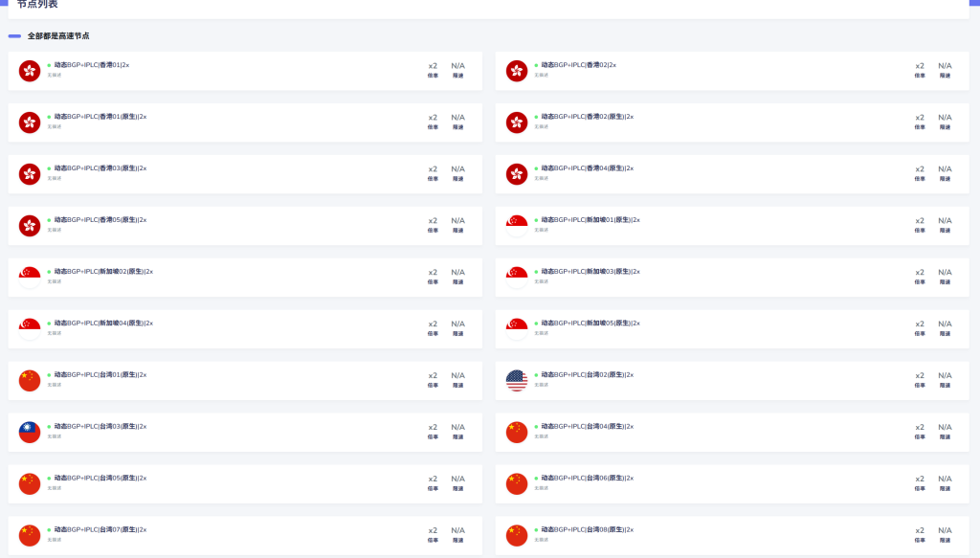The width and height of the screenshot is (980, 558).
Task: Click the 节点列表 page title
Action: [37, 4]
